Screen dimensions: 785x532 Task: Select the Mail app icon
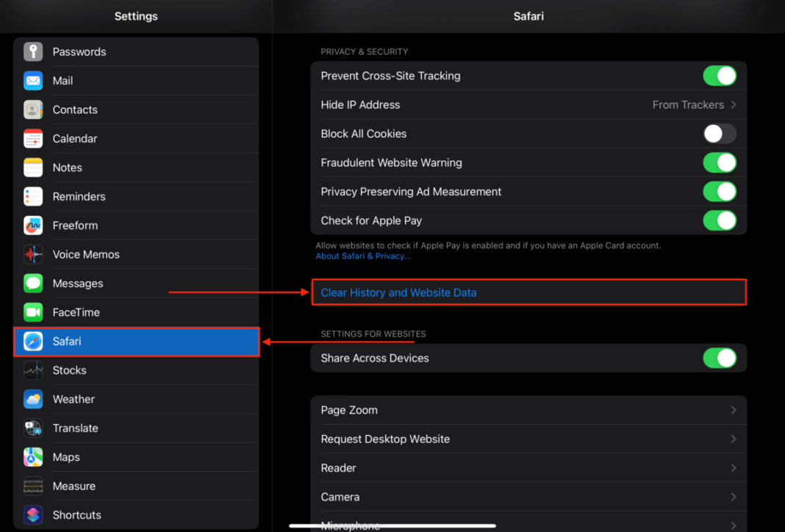point(32,80)
